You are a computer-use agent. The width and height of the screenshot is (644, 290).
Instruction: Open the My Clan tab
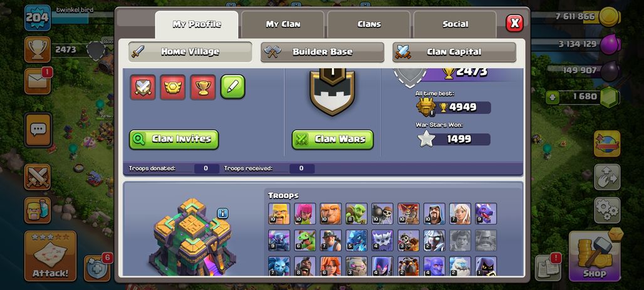pos(283,24)
